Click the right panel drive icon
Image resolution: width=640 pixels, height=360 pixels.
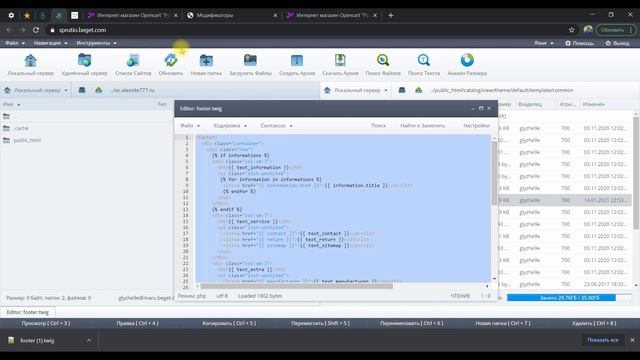[x=402, y=90]
